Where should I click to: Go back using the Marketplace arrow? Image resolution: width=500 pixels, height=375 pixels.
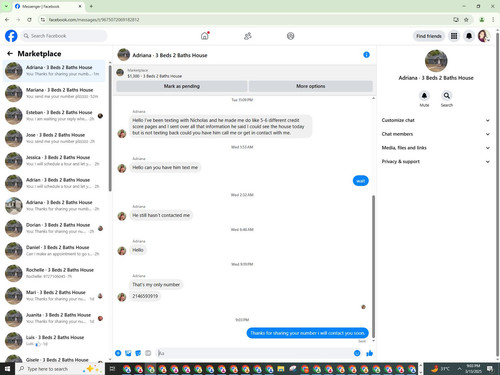tap(10, 53)
